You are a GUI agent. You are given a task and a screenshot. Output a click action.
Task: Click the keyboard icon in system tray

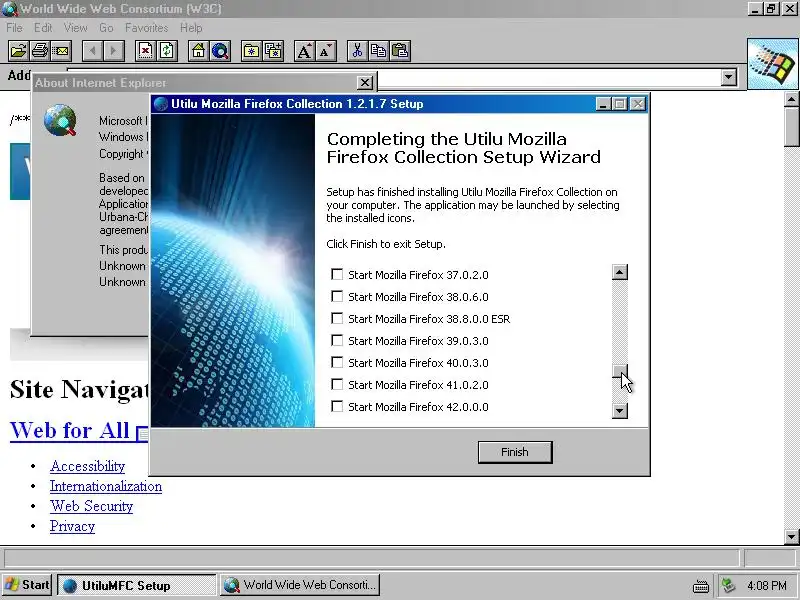(x=701, y=586)
